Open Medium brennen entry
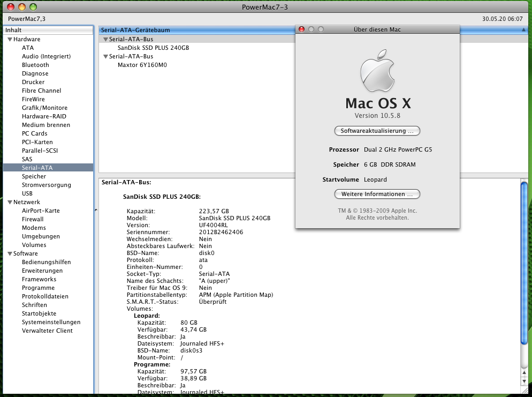This screenshot has height=397, width=532. point(46,125)
